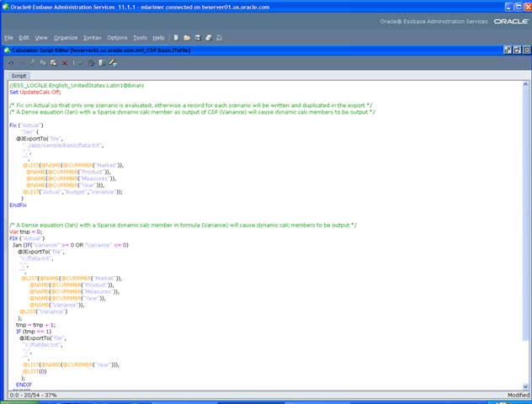Click the 'EndFix' keyword line
532x404 pixels.
[x=18, y=205]
